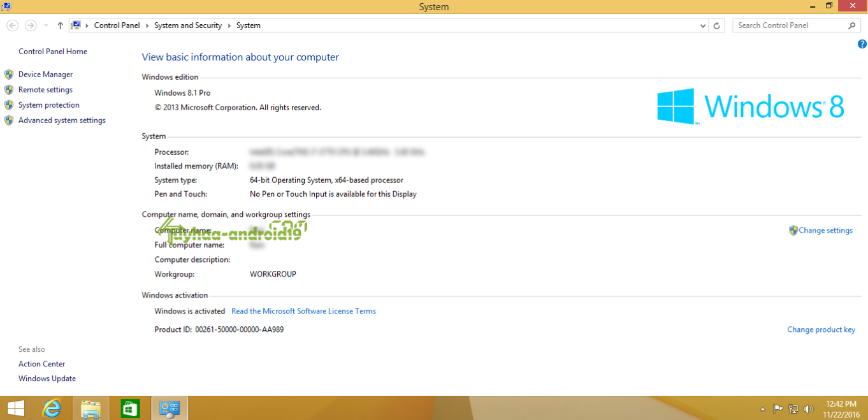Viewport: 868px width, 420px height.
Task: Open Advanced system settings
Action: pyautogui.click(x=62, y=120)
